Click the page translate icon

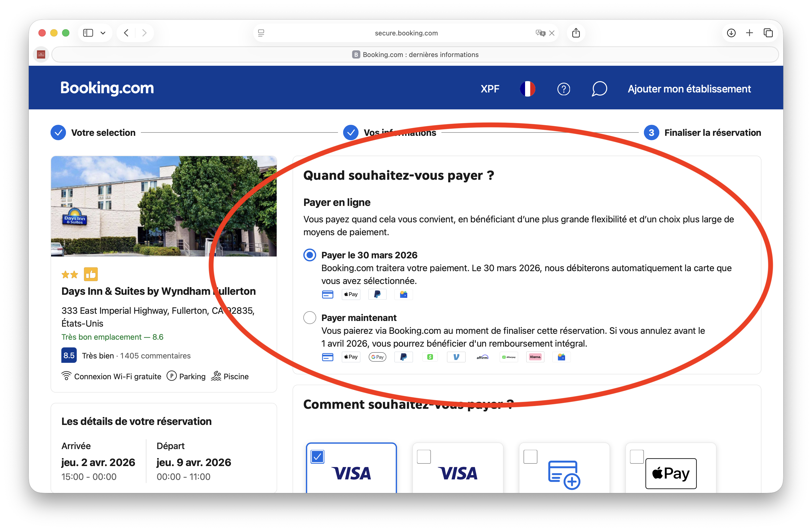click(540, 33)
